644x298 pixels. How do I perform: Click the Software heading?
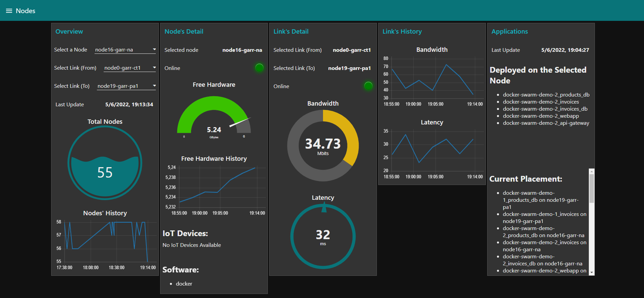click(x=181, y=270)
